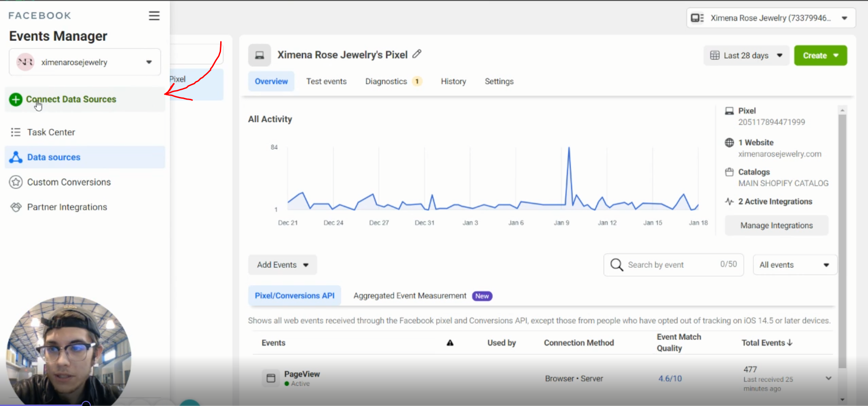Click the Custom Conversions star icon
The width and height of the screenshot is (868, 406).
(x=16, y=182)
